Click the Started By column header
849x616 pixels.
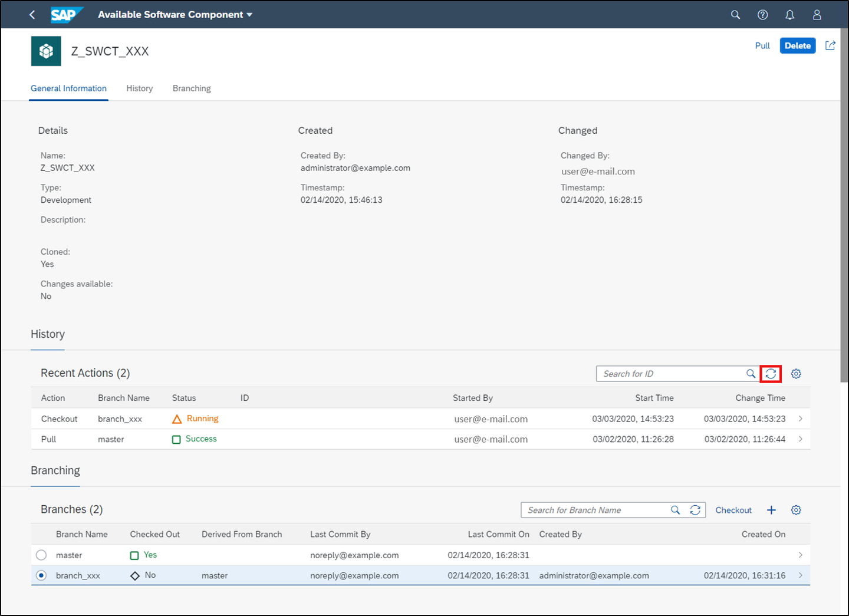point(473,398)
